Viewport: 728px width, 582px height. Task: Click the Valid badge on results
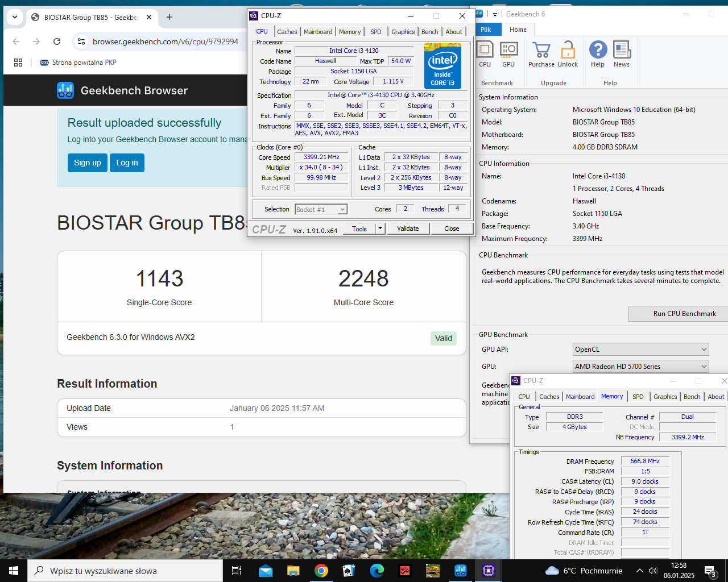point(444,338)
